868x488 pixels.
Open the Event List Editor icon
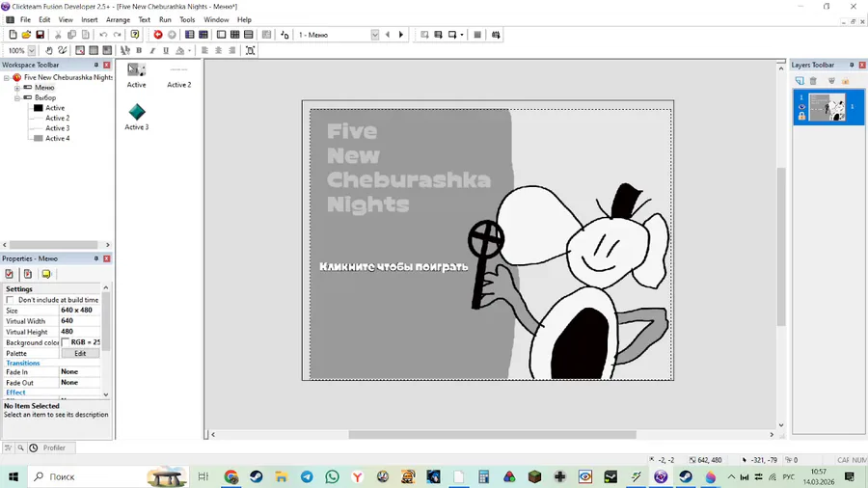(249, 35)
